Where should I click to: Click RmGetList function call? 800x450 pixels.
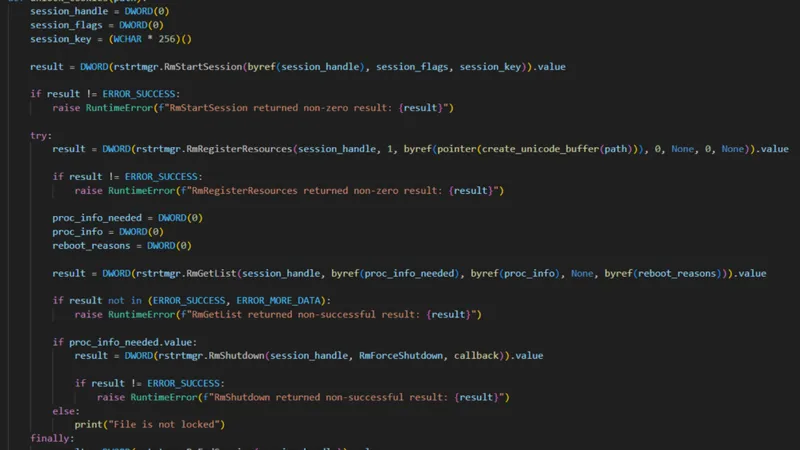(x=211, y=273)
